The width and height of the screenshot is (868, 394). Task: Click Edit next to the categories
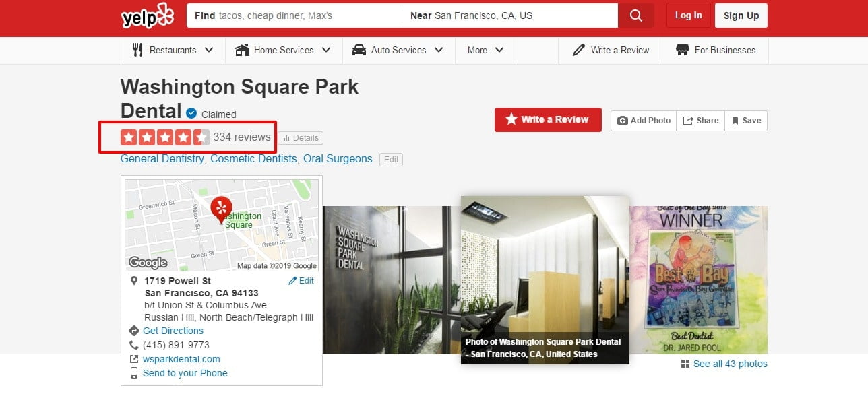pyautogui.click(x=392, y=160)
